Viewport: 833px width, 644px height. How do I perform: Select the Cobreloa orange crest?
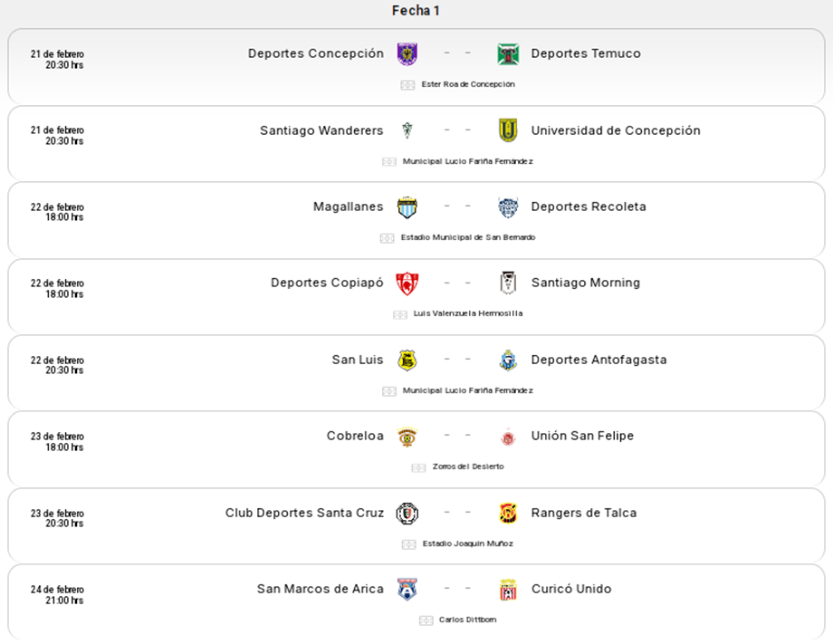[407, 437]
